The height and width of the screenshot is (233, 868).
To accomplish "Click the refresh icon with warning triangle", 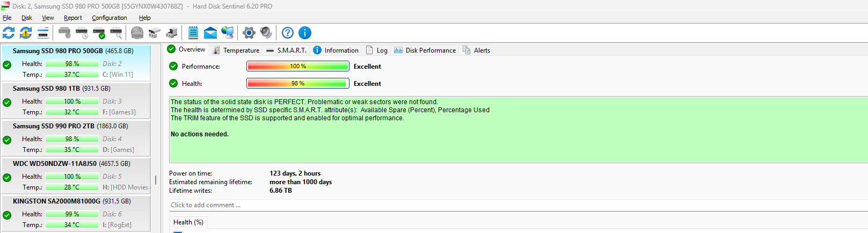I will point(26,33).
